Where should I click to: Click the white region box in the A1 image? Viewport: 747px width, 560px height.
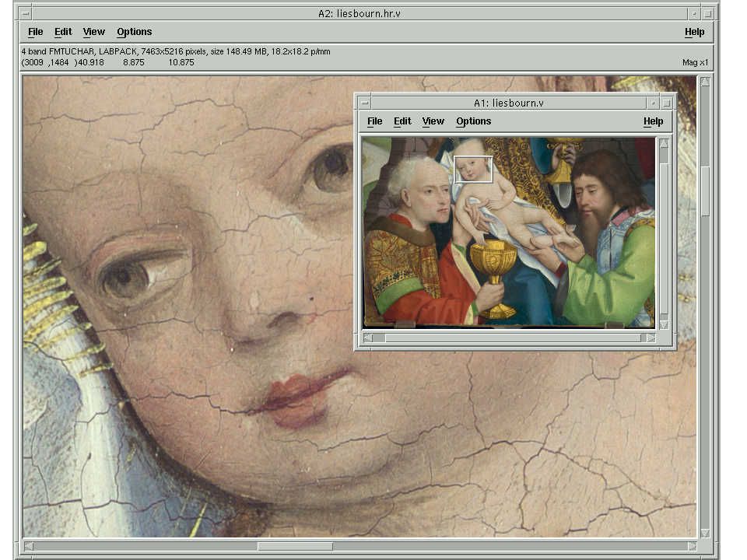[x=473, y=169]
